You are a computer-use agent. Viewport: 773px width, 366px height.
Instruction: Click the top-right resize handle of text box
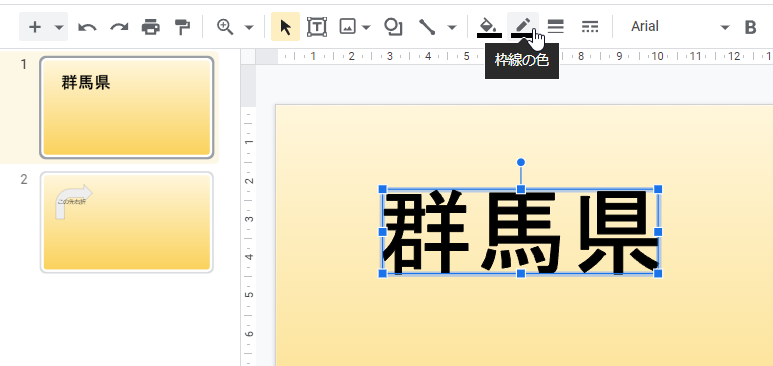tap(658, 189)
